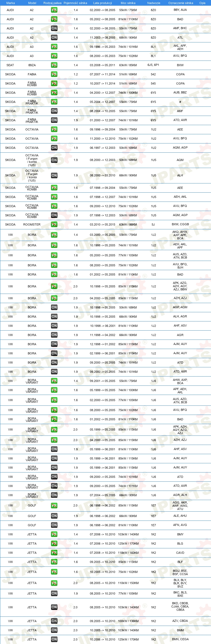This screenshot has height=644, width=211.
Task: Click the petrol icon in FABIA KOMBI 545 row
Action: pos(54,83)
